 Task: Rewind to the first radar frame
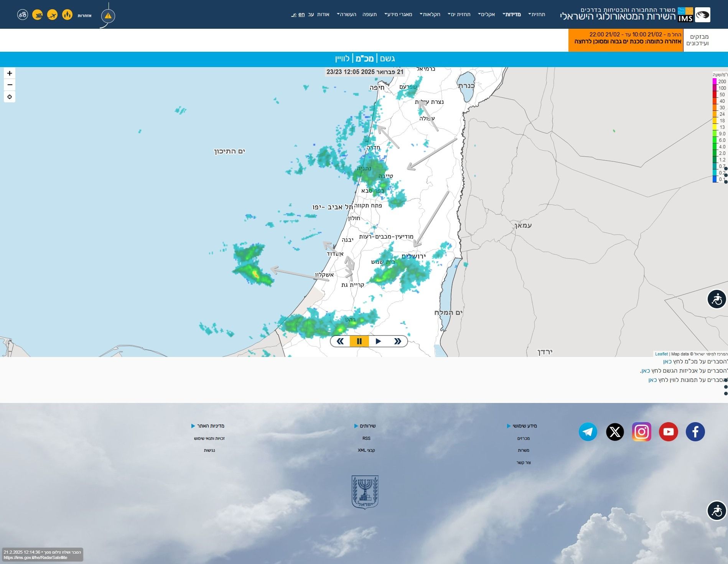(x=340, y=341)
